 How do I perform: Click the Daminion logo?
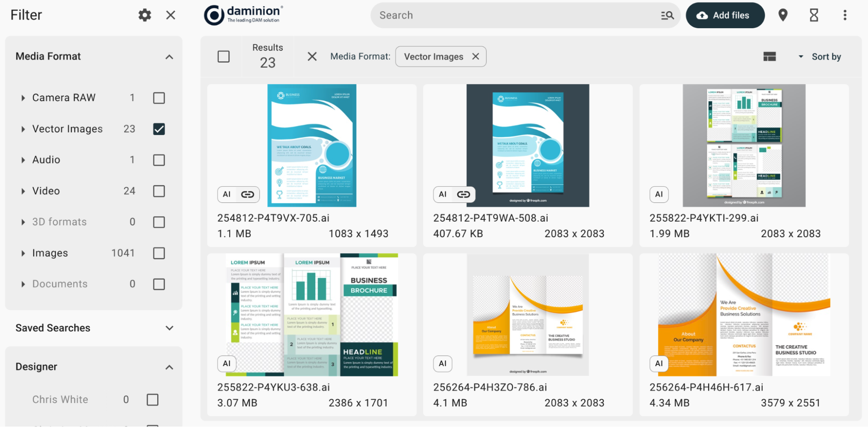click(244, 15)
